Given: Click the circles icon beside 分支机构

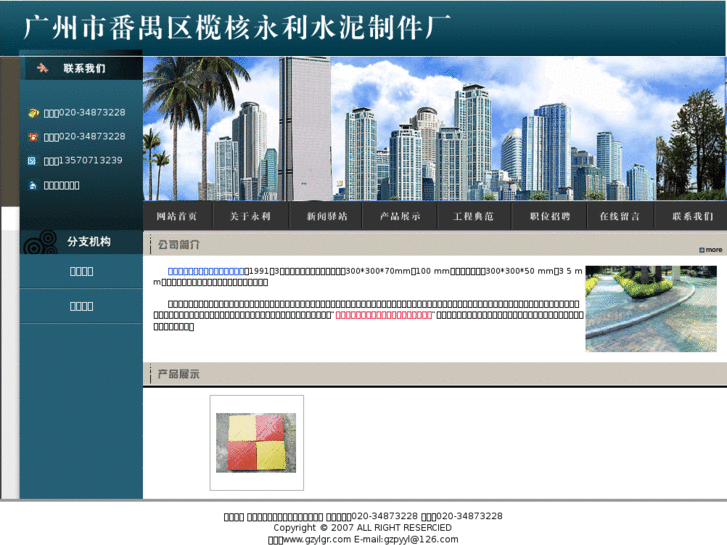Looking at the screenshot, I should (x=40, y=242).
